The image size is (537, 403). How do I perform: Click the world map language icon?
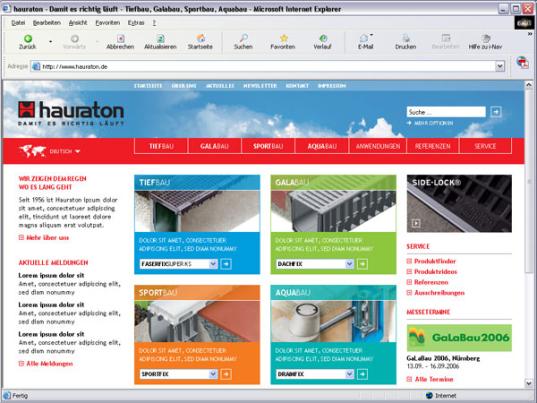33,151
